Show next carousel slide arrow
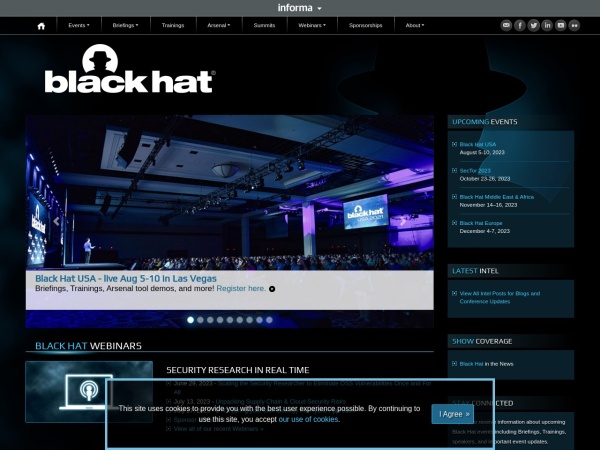The width and height of the screenshot is (600, 450). click(403, 221)
